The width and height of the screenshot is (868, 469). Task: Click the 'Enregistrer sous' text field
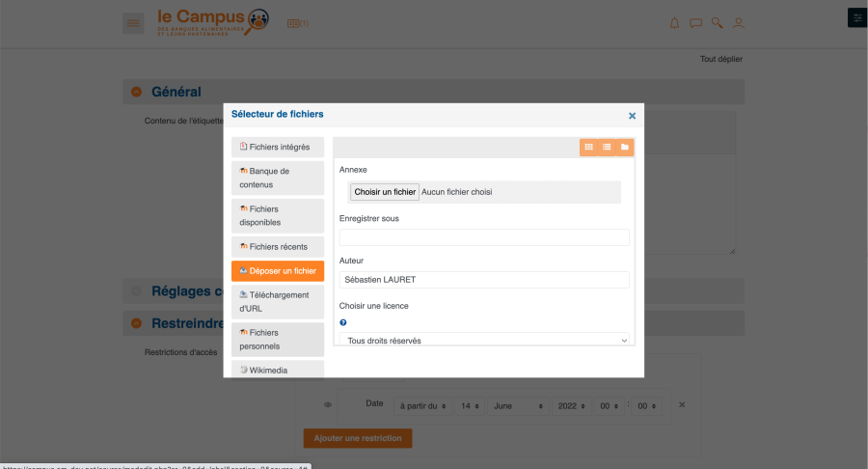(484, 237)
